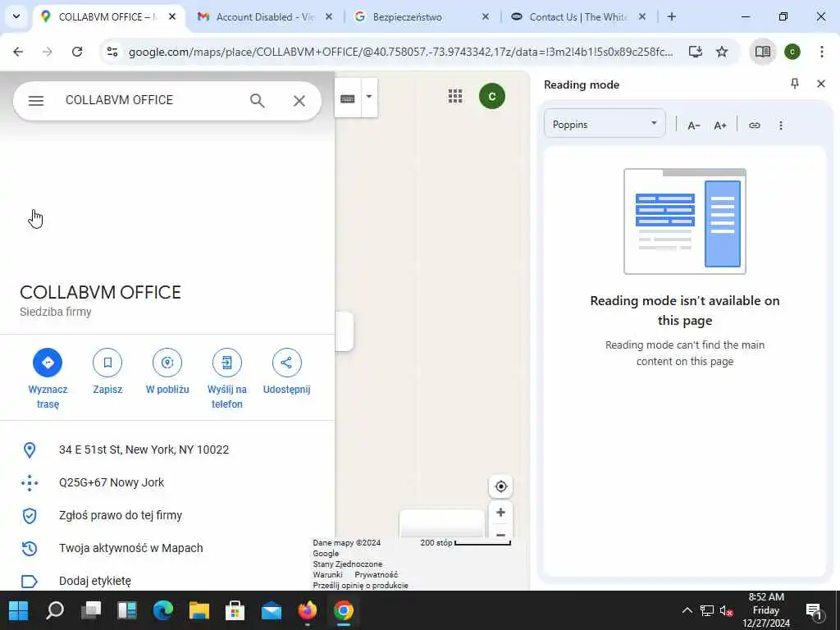The image size is (840, 630).
Task: View site information icon in address bar
Action: pos(112,52)
